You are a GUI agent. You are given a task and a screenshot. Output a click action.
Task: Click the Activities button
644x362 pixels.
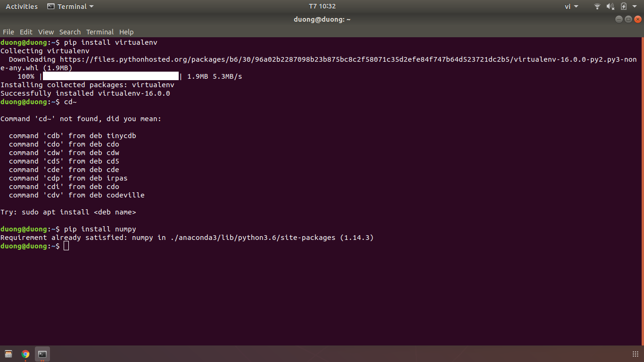point(22,7)
